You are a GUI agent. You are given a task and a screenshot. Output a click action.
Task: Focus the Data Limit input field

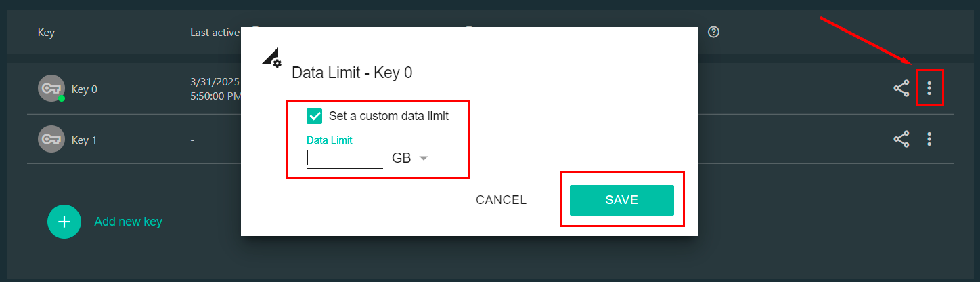coord(344,158)
